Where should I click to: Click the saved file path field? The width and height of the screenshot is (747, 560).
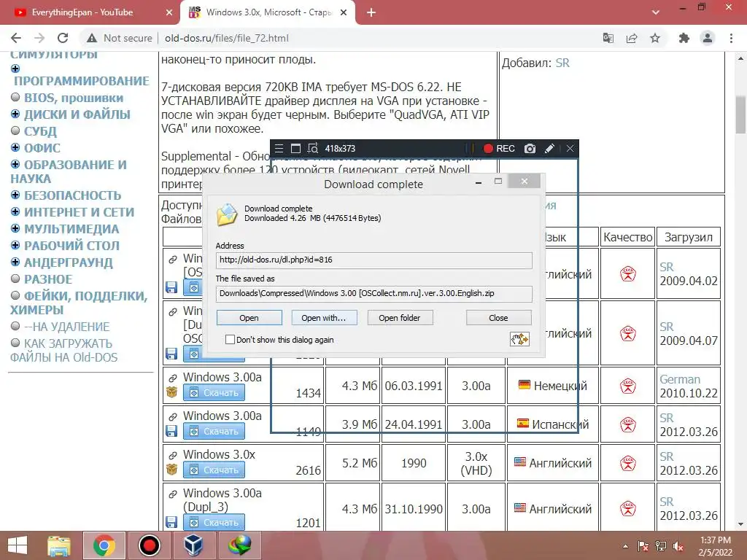pos(374,293)
